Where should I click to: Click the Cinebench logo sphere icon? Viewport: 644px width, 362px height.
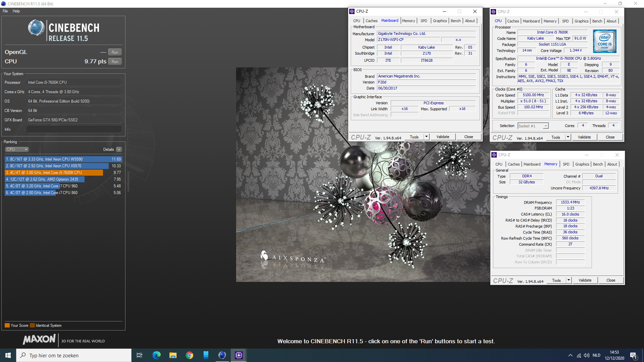pos(36,28)
